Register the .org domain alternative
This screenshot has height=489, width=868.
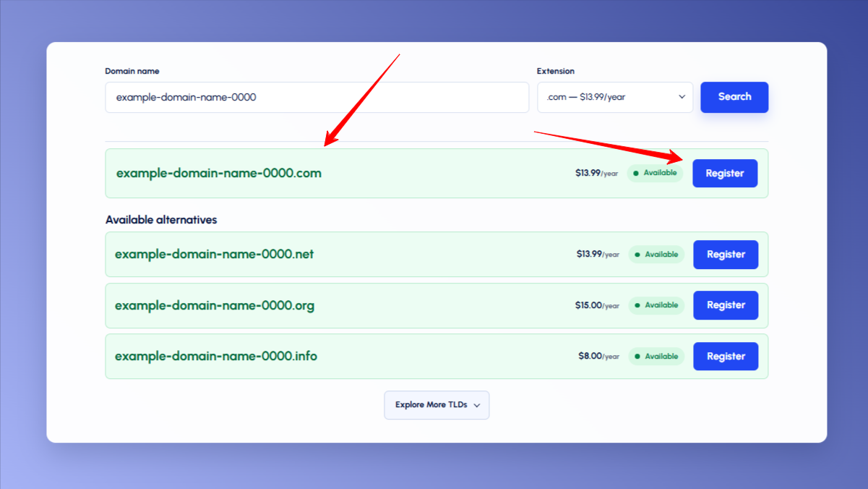click(x=726, y=305)
